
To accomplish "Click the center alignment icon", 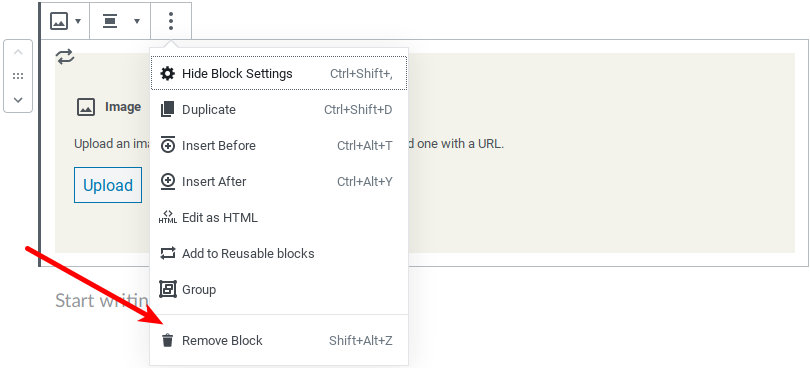I will click(x=110, y=21).
